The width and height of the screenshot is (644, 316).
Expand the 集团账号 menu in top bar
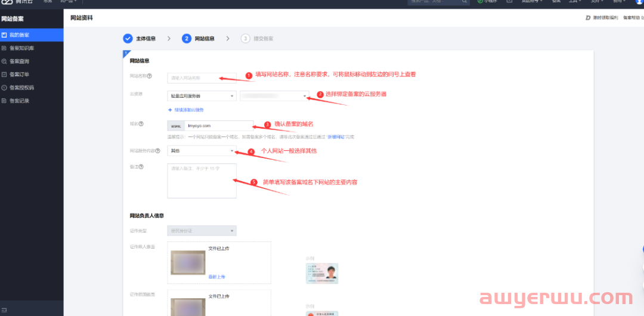(532, 1)
